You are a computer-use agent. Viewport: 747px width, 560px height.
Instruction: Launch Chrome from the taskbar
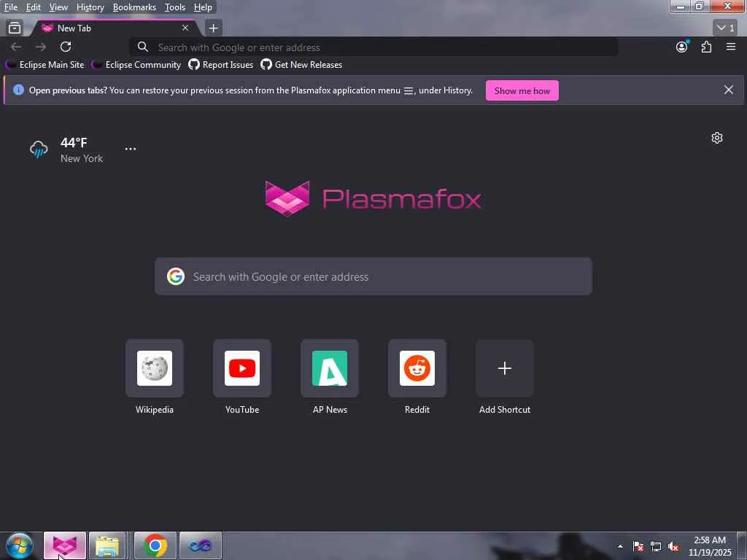coord(155,545)
